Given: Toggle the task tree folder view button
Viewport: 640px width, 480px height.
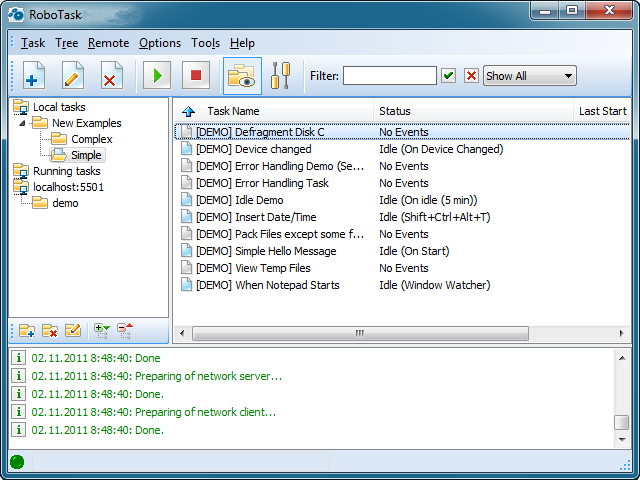Looking at the screenshot, I should coord(241,76).
